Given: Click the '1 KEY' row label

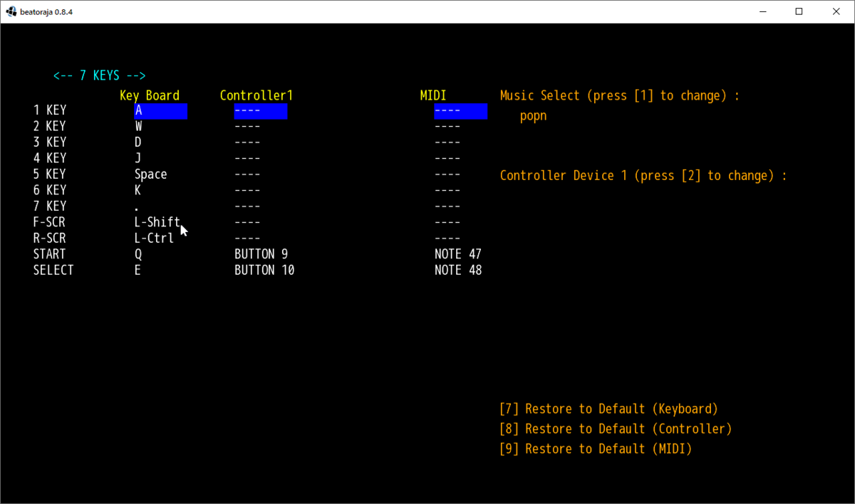Looking at the screenshot, I should point(50,110).
